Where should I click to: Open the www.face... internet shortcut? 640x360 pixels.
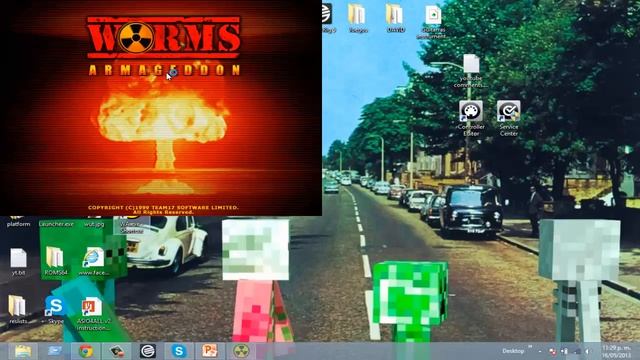point(93,261)
